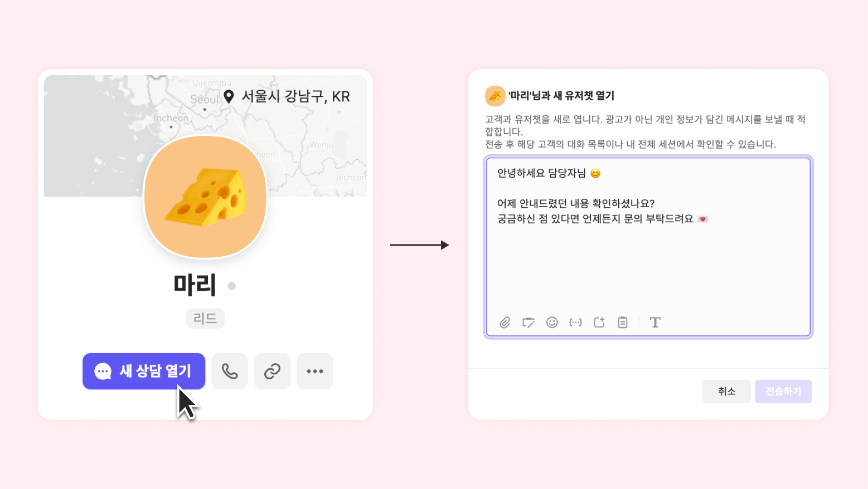
Task: Click the small cheese avatar in dialog header
Action: pos(495,96)
